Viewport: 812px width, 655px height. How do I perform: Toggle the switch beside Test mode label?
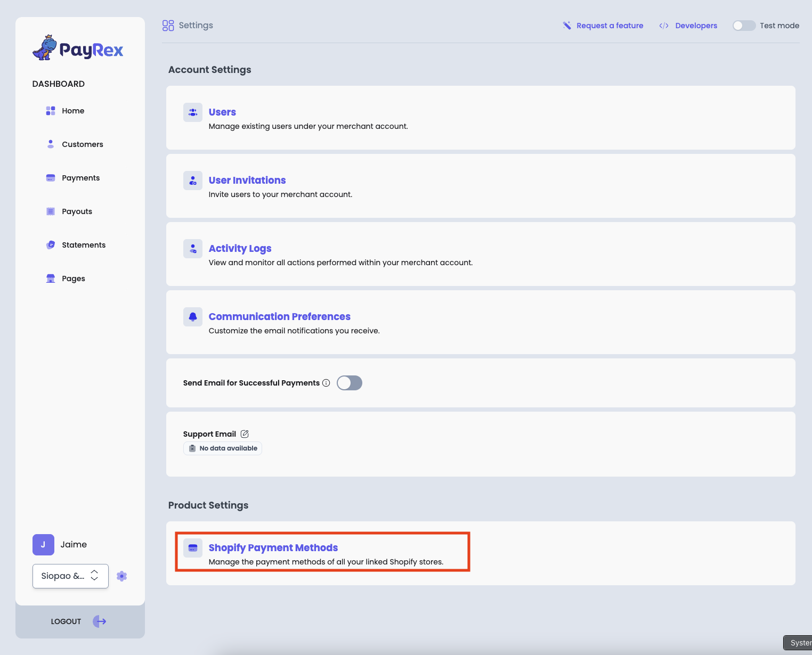pos(744,25)
